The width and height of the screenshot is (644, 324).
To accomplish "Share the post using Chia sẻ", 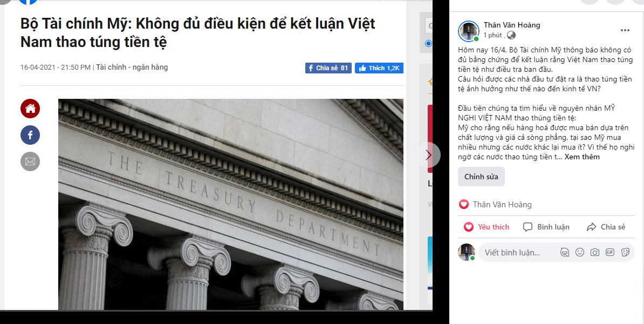I will point(606,227).
